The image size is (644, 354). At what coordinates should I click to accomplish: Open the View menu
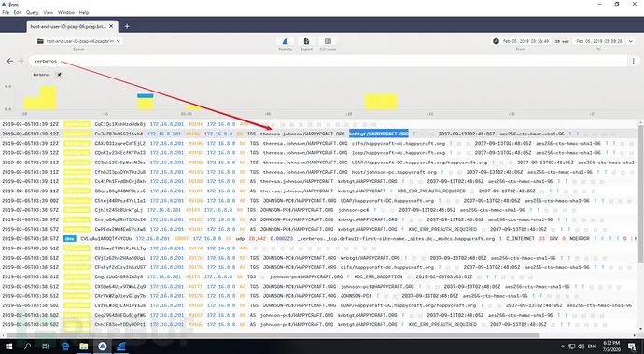(x=48, y=13)
